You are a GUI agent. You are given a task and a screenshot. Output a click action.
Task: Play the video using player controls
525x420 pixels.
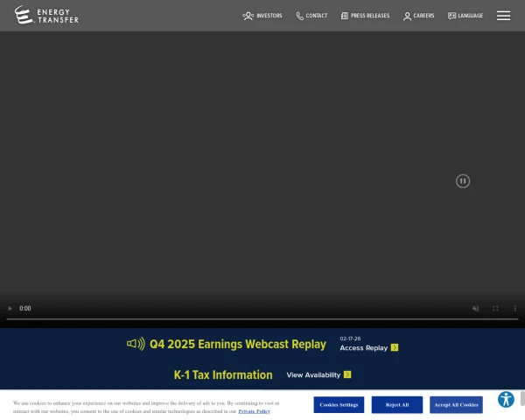tap(10, 308)
